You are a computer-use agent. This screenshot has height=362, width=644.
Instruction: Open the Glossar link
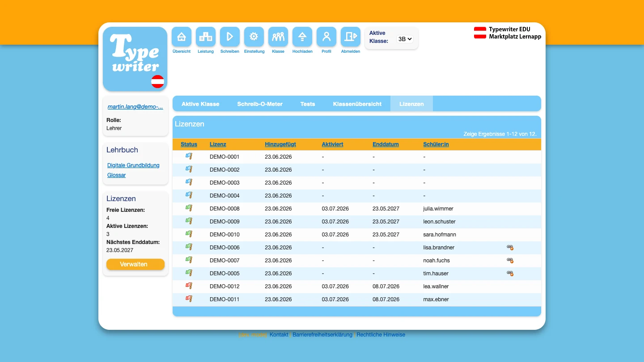[x=116, y=175]
